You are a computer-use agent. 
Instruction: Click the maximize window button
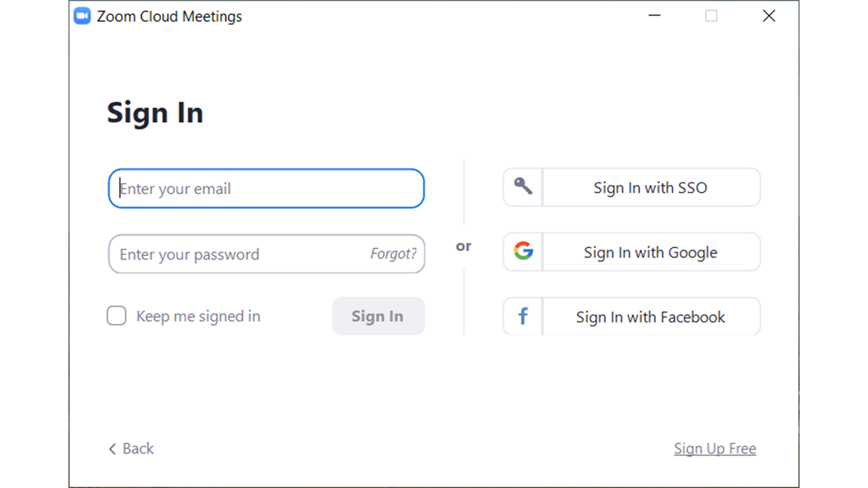[711, 16]
